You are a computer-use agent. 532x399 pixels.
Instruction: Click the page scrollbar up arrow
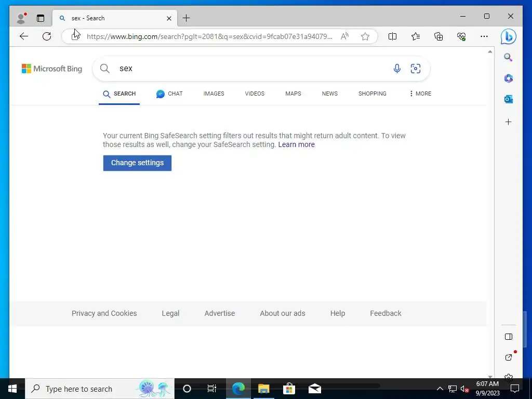coord(490,51)
